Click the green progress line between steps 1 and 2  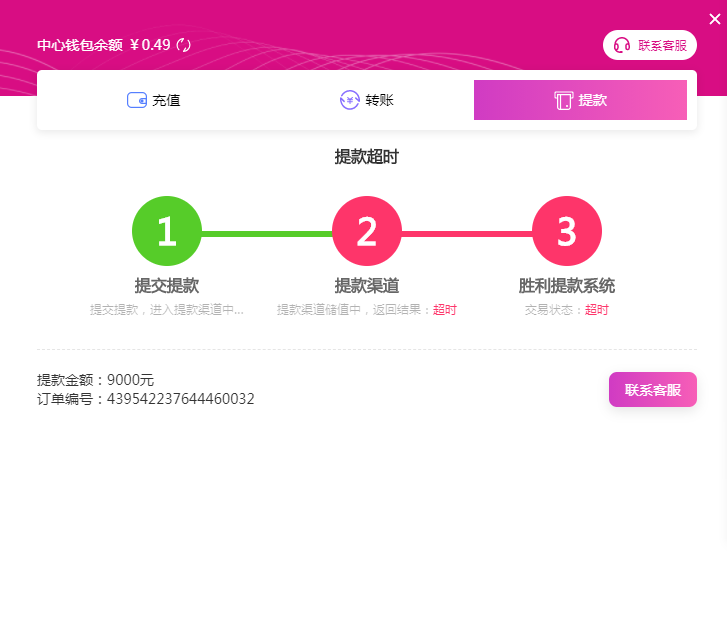267,233
